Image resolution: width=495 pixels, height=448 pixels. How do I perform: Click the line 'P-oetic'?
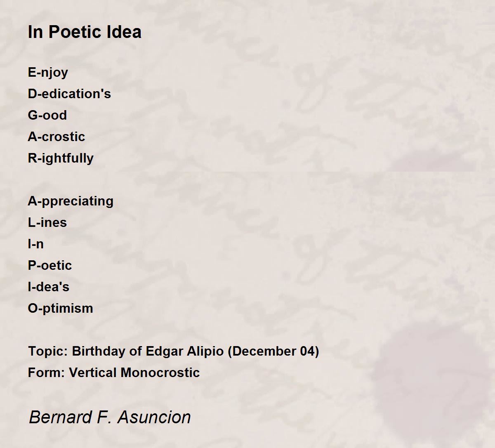coord(50,265)
